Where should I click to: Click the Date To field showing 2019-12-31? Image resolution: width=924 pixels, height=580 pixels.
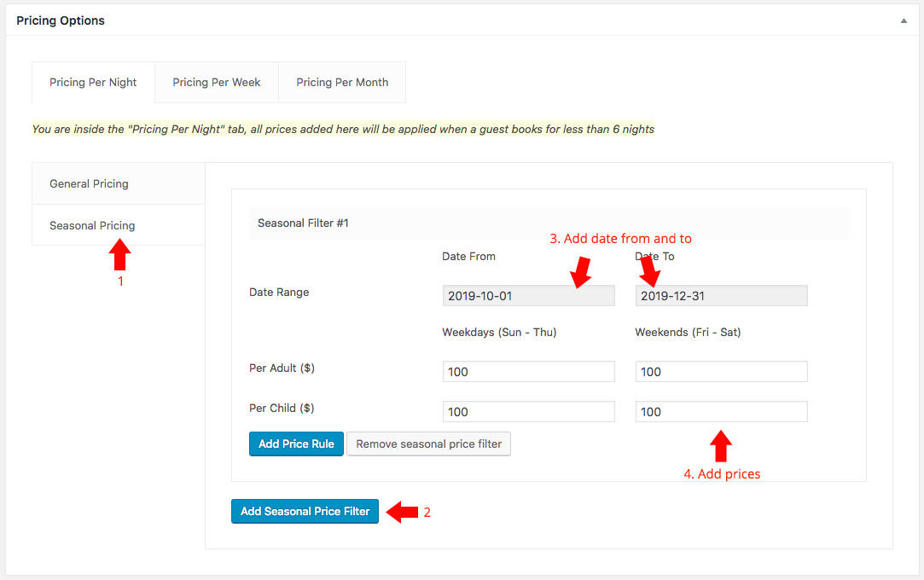[x=721, y=296]
